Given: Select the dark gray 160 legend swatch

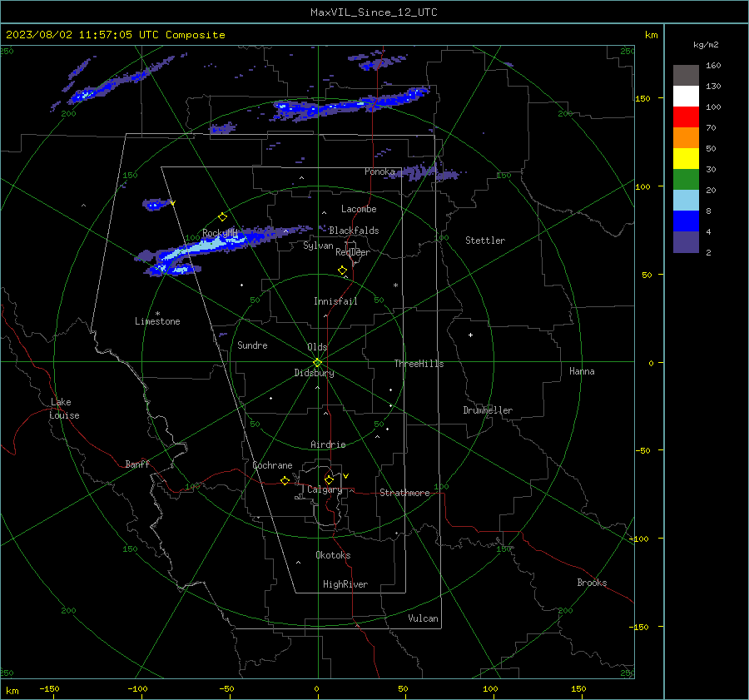Looking at the screenshot, I should click(x=686, y=76).
